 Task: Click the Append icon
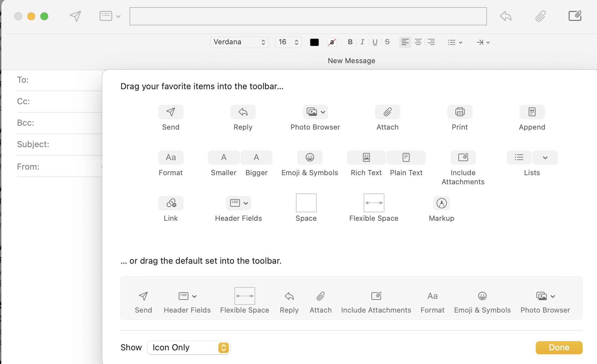tap(532, 112)
